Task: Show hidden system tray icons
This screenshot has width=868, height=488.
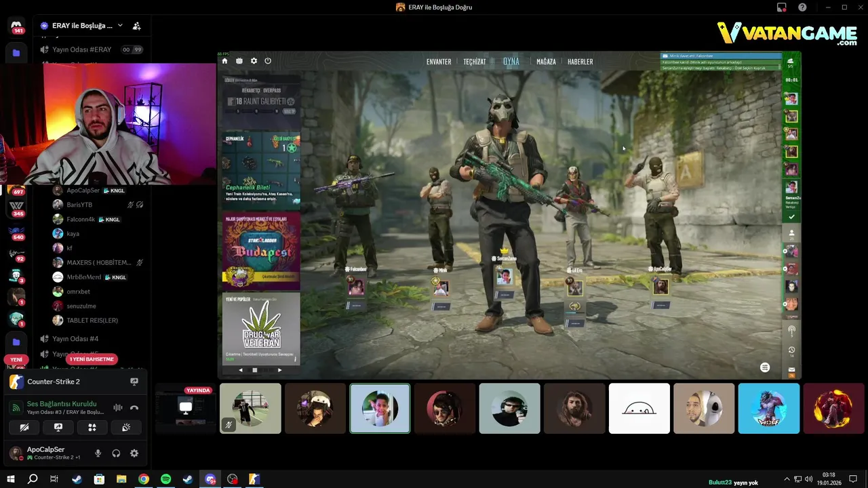Action: [x=787, y=479]
